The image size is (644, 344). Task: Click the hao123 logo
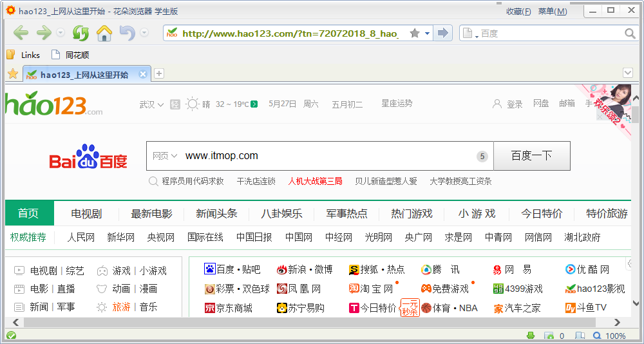(x=54, y=103)
